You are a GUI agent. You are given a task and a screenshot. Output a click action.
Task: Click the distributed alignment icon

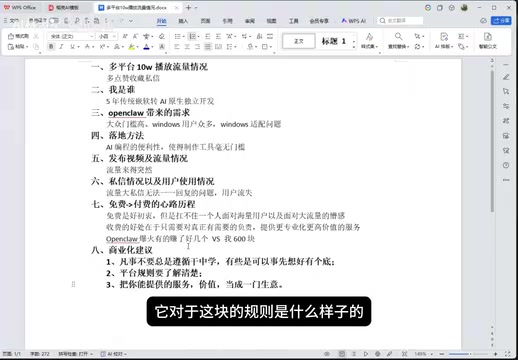pos(218,47)
